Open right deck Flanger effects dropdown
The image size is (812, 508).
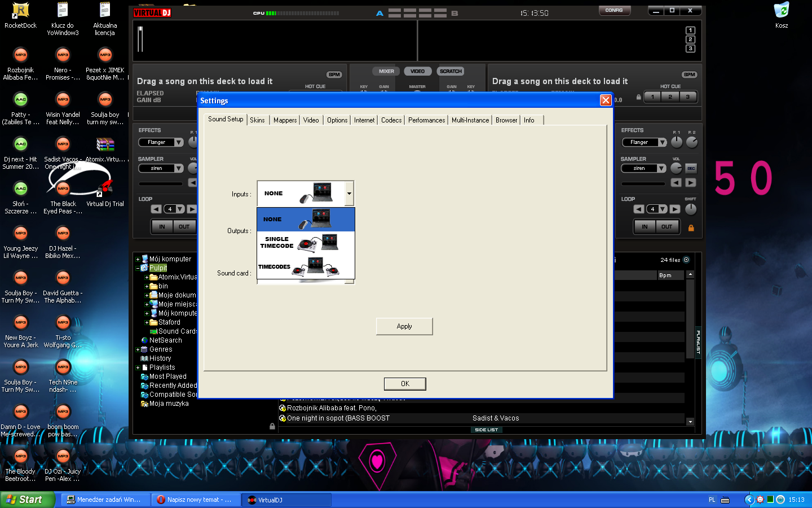(663, 142)
